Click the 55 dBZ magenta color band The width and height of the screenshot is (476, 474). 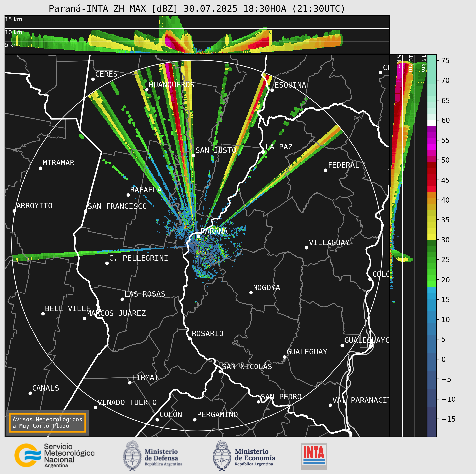tap(432, 141)
